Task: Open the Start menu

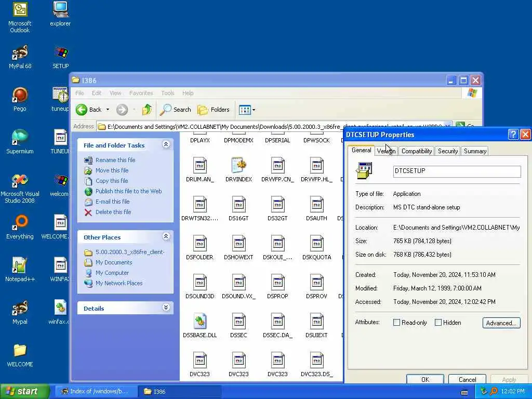Action: click(x=25, y=391)
